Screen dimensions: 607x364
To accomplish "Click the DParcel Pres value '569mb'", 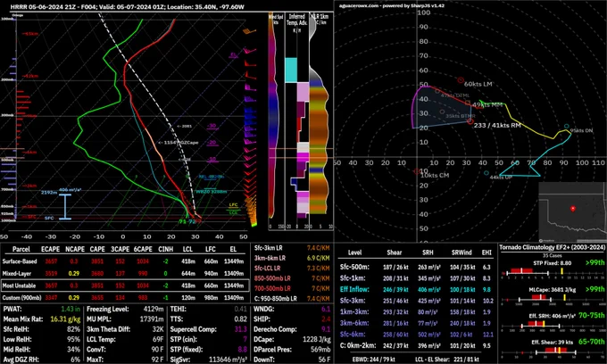I will (x=320, y=350).
